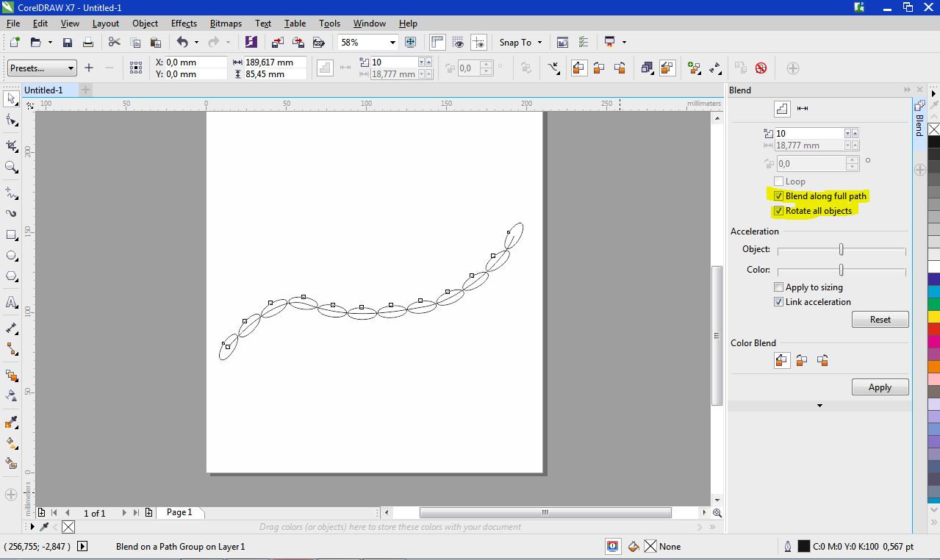This screenshot has width=940, height=560.
Task: Uncheck Rotate all objects
Action: pyautogui.click(x=778, y=211)
